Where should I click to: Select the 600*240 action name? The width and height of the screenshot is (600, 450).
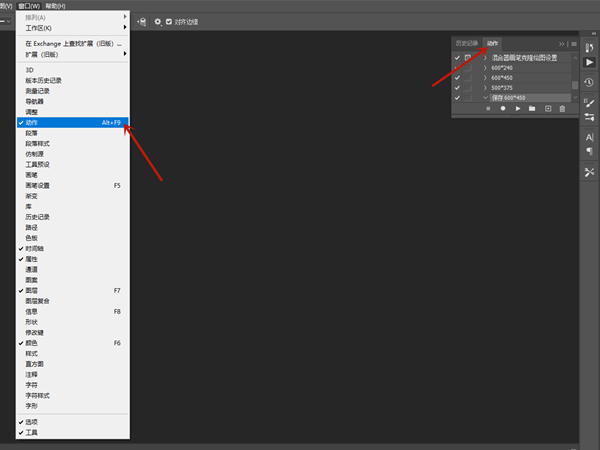point(502,68)
